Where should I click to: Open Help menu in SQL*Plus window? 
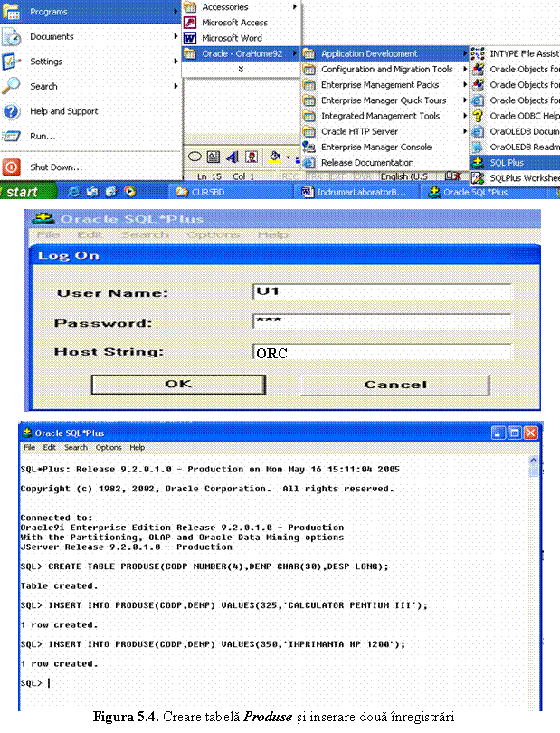pyautogui.click(x=137, y=447)
